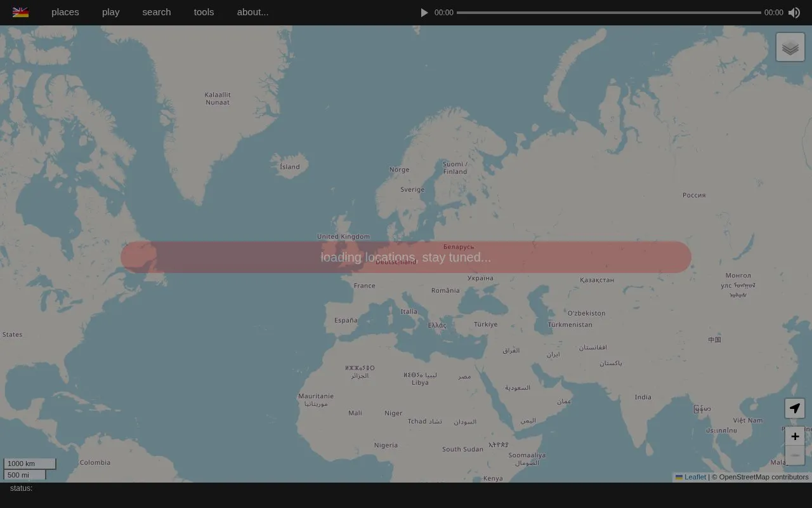Click the 'Türkiye' map label
812x508 pixels.
point(485,324)
